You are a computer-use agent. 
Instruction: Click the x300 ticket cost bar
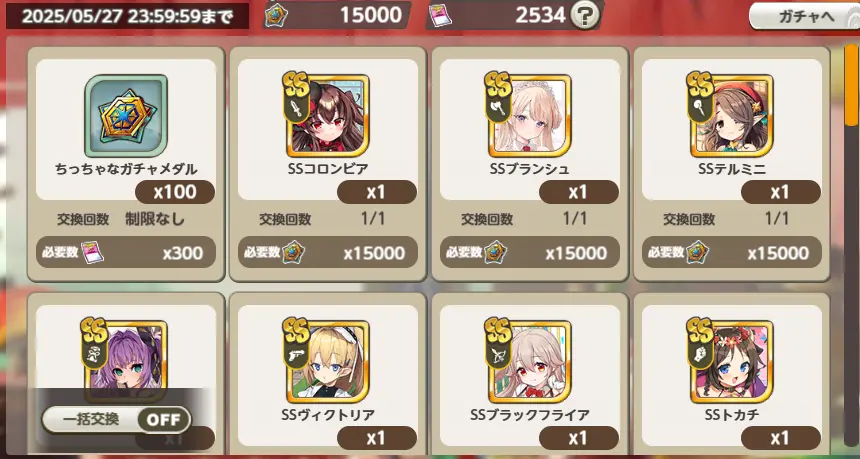(126, 252)
